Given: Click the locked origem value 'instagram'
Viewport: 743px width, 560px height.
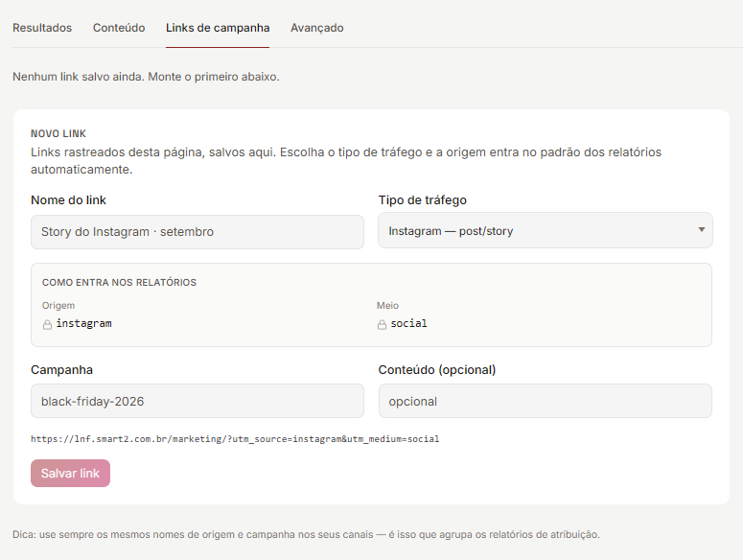Looking at the screenshot, I should pos(83,323).
